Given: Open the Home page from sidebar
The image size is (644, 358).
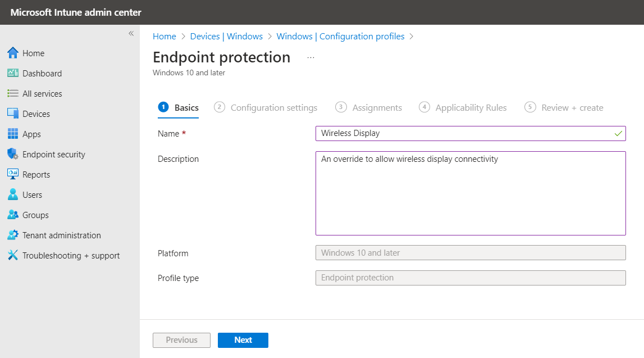Looking at the screenshot, I should tap(33, 53).
